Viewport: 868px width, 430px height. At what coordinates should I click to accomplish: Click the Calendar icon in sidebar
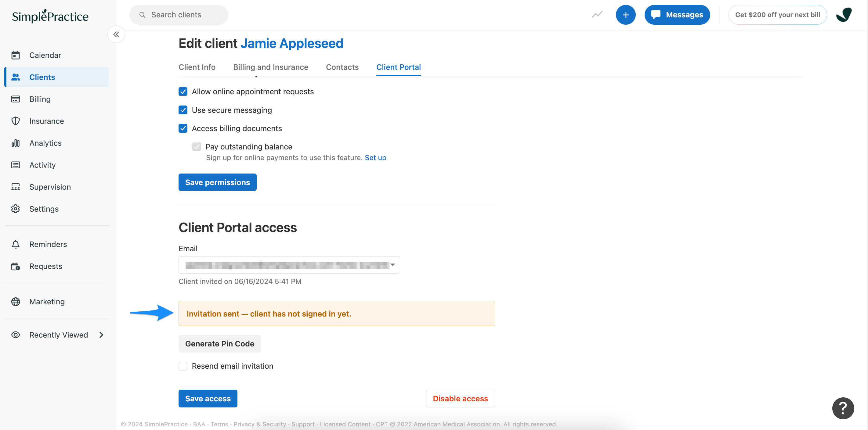click(16, 55)
